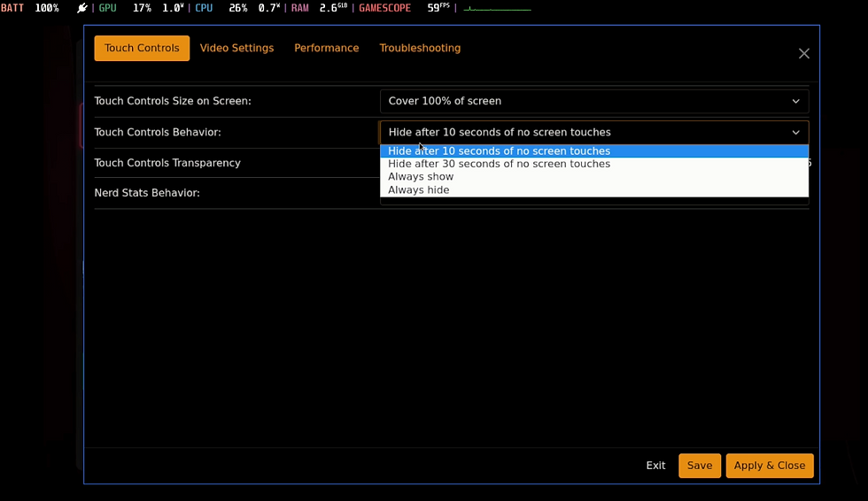The width and height of the screenshot is (868, 501).
Task: Click the Touch Controls Size on Screen label
Action: [x=173, y=101]
